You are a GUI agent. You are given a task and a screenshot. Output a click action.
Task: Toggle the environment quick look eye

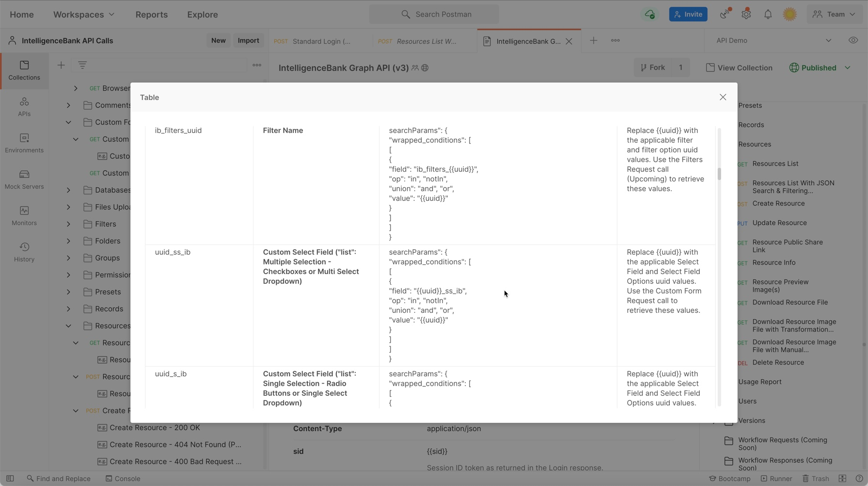[853, 40]
